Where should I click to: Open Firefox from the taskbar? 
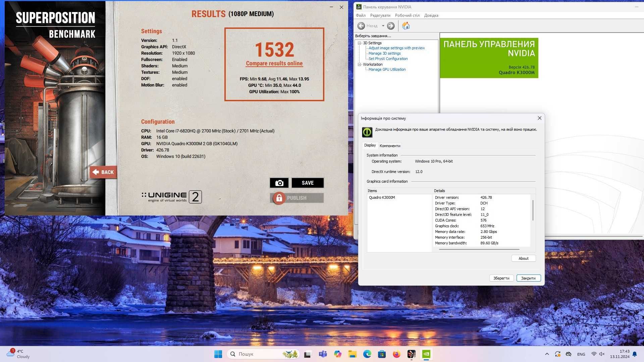[x=396, y=354]
